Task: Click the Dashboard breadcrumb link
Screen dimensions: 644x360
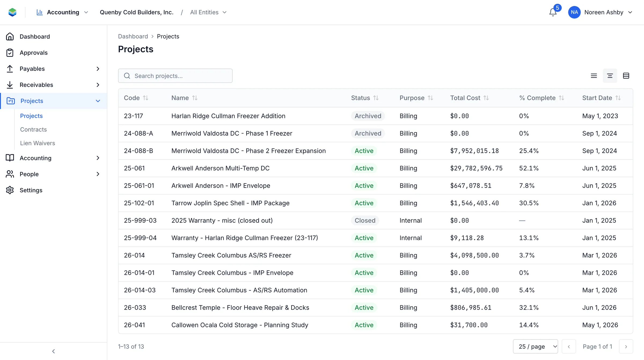Action: tap(133, 36)
